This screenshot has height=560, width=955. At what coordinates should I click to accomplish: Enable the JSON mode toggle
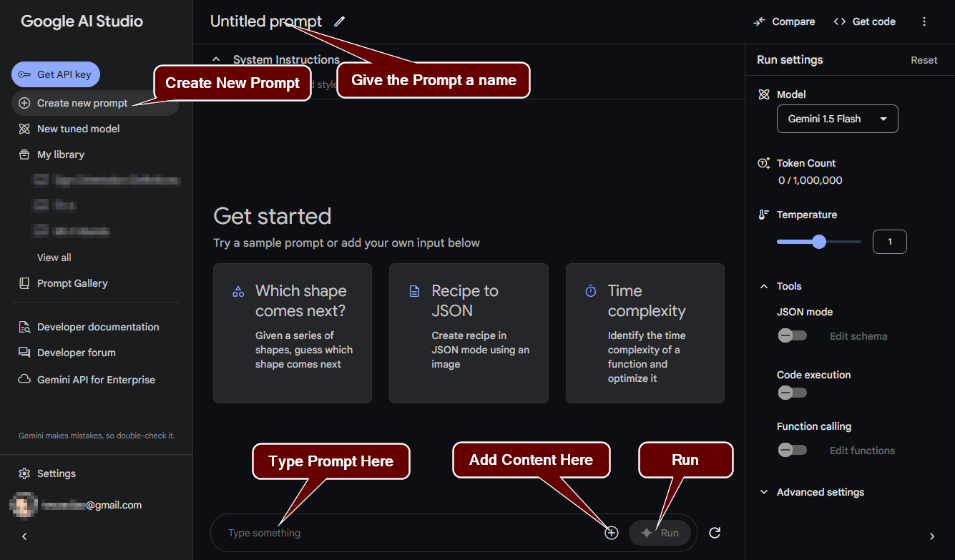tap(792, 335)
